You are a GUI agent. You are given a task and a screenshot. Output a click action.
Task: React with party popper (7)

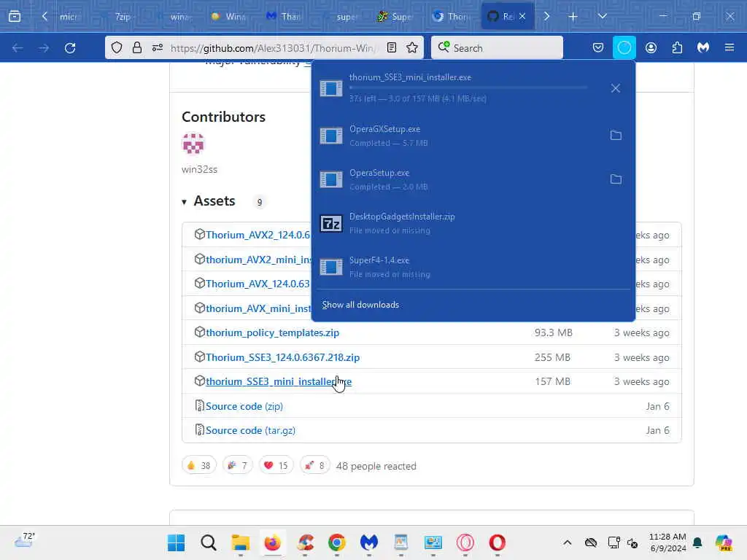237,465
